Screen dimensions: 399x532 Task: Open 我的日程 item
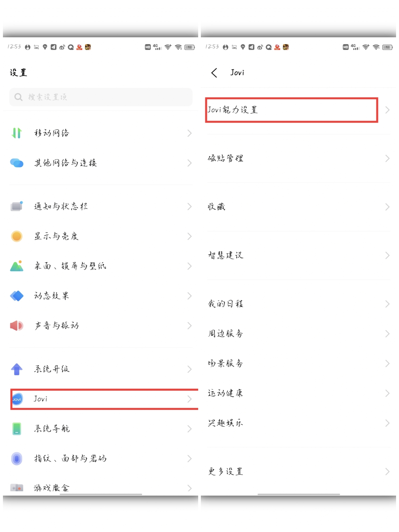298,304
